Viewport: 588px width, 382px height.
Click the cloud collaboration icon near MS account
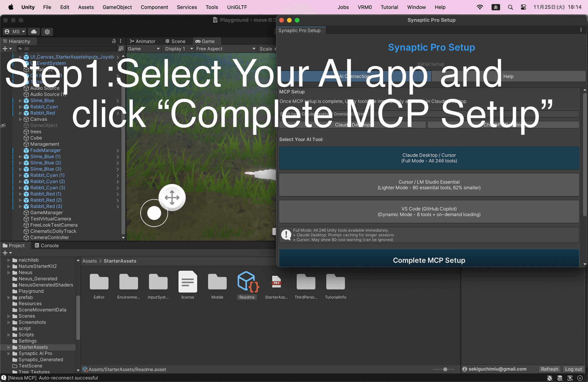pyautogui.click(x=34, y=32)
